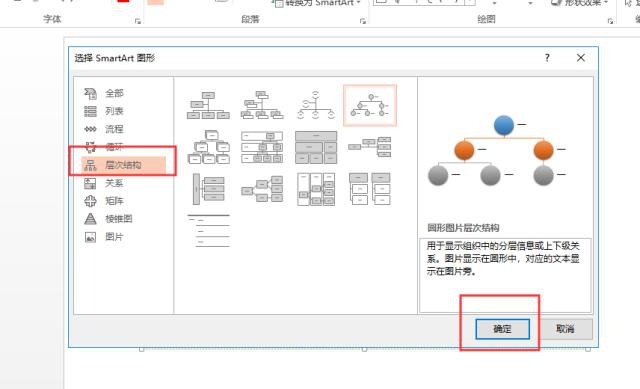Image resolution: width=640 pixels, height=389 pixels.
Task: Open 段落 group dialog launcher in ribbon
Action: pos(362,21)
